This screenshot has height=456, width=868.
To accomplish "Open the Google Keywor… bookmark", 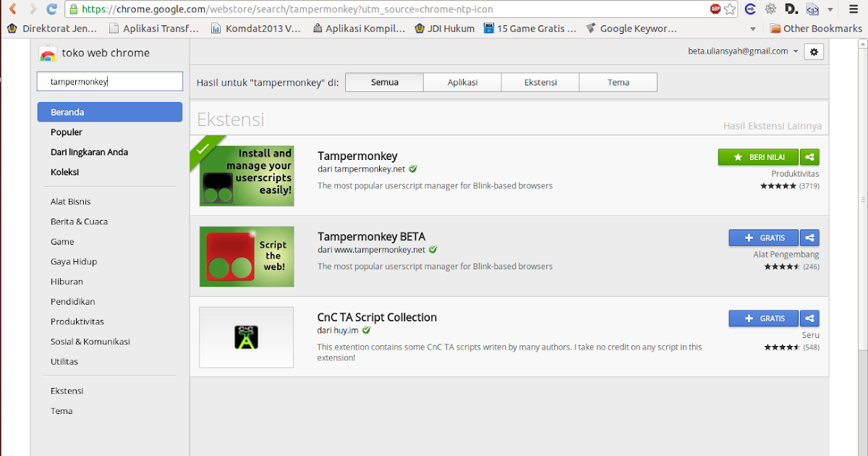I will tap(631, 29).
